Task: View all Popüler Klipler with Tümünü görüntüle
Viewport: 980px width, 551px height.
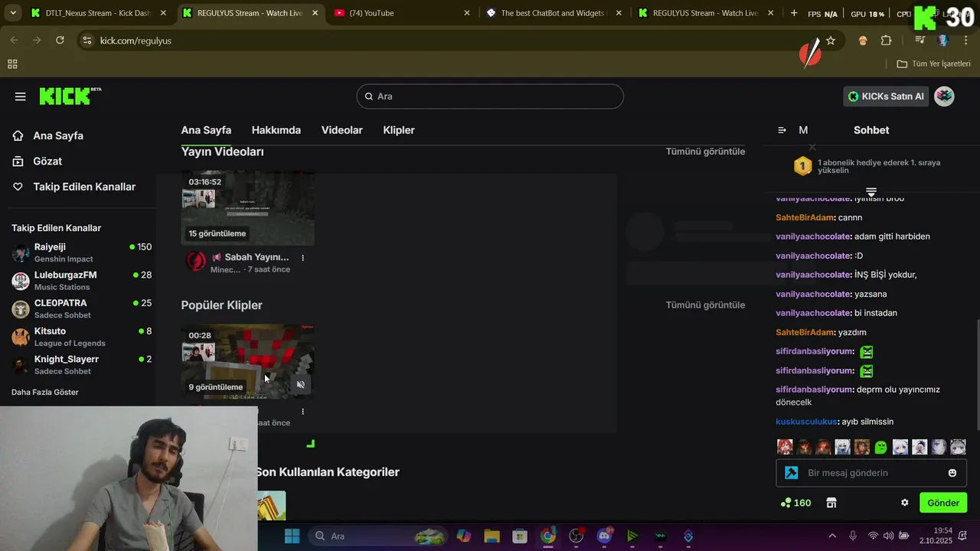Action: pos(705,305)
